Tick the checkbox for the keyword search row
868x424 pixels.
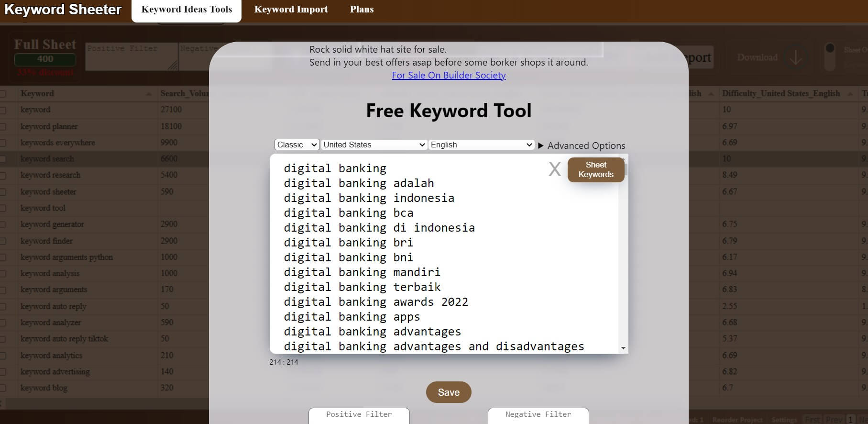coord(3,159)
